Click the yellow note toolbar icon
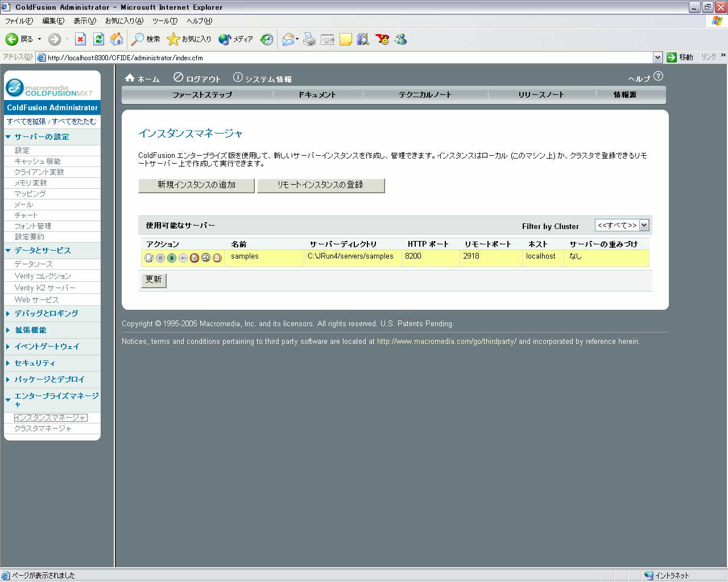This screenshot has height=582, width=728. tap(346, 39)
